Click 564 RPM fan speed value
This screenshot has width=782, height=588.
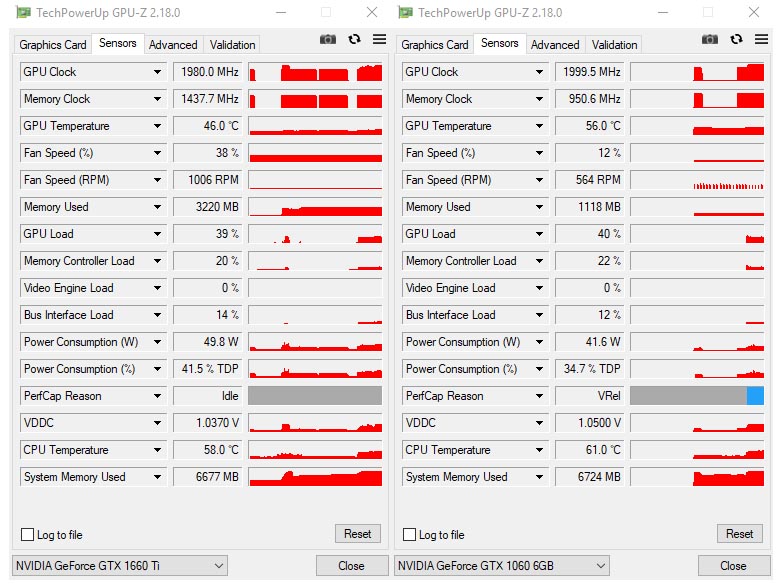click(x=589, y=180)
